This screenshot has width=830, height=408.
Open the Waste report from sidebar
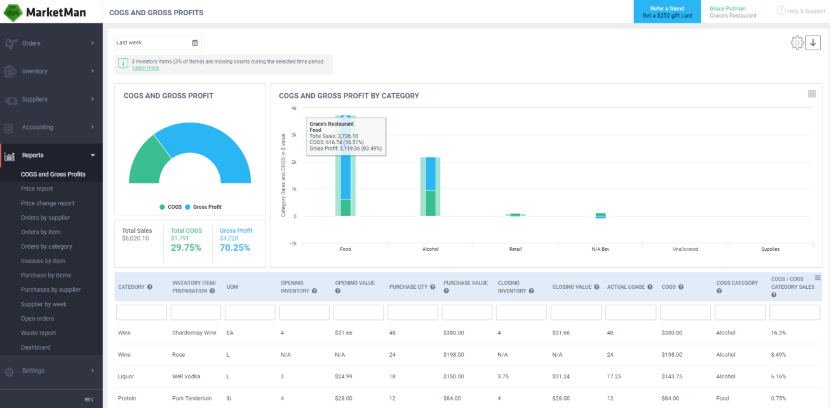pos(39,333)
